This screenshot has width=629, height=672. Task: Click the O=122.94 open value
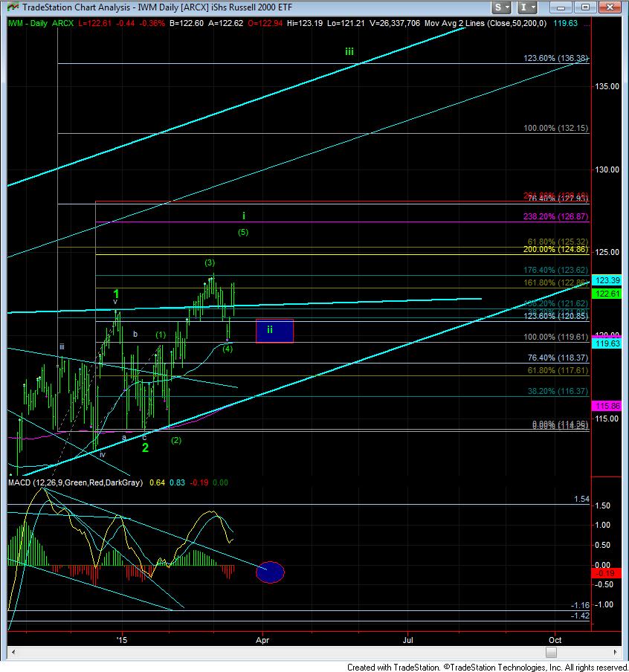click(265, 23)
